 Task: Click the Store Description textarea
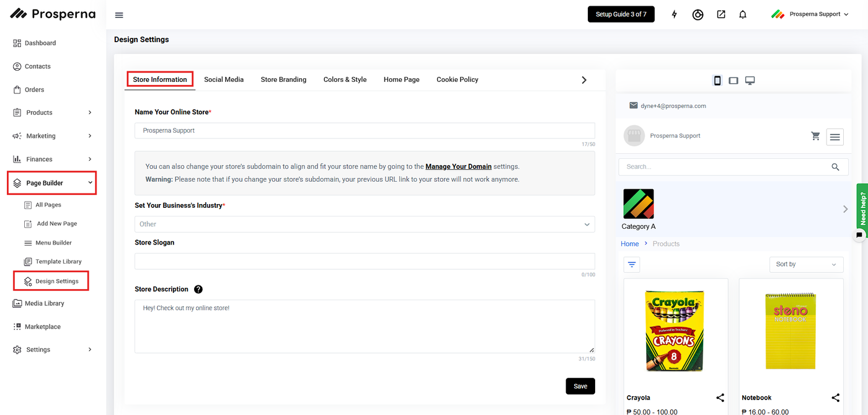(365, 326)
